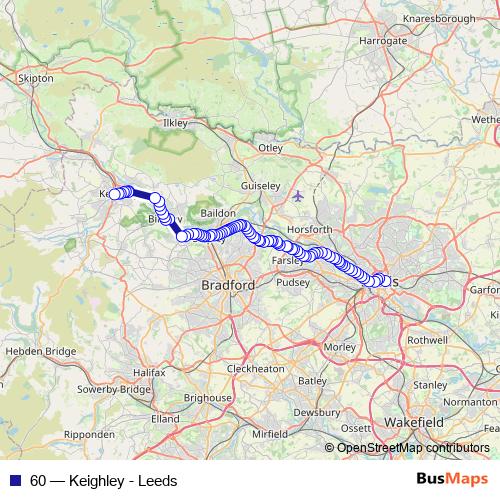Click the OpenStreetMap contributors attribution
The width and height of the screenshot is (500, 500).
[407, 448]
